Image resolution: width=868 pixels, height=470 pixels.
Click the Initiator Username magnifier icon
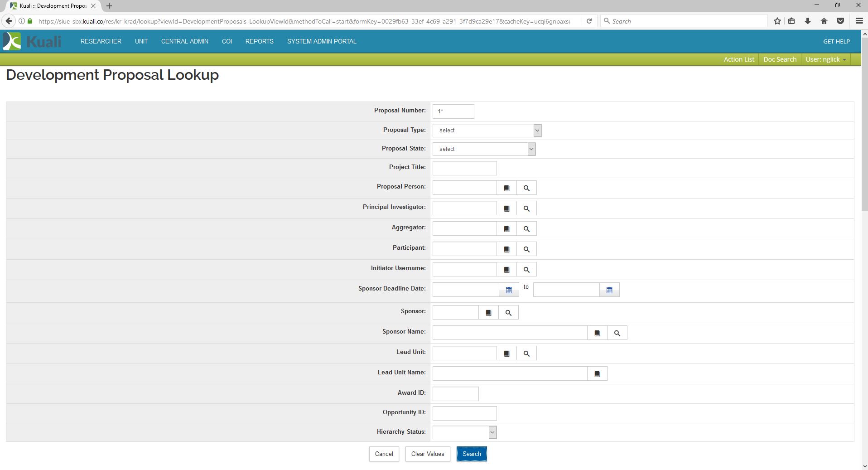526,270
